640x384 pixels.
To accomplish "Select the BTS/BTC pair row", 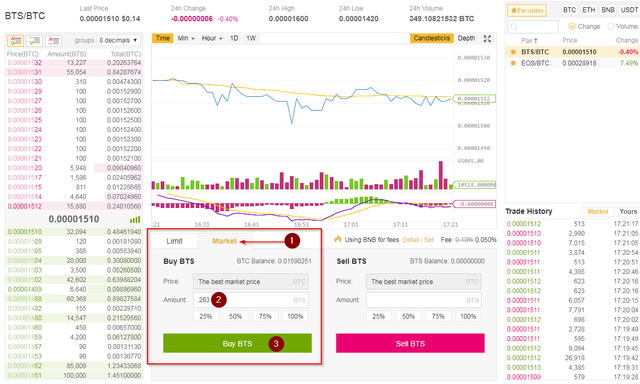I will coord(572,52).
